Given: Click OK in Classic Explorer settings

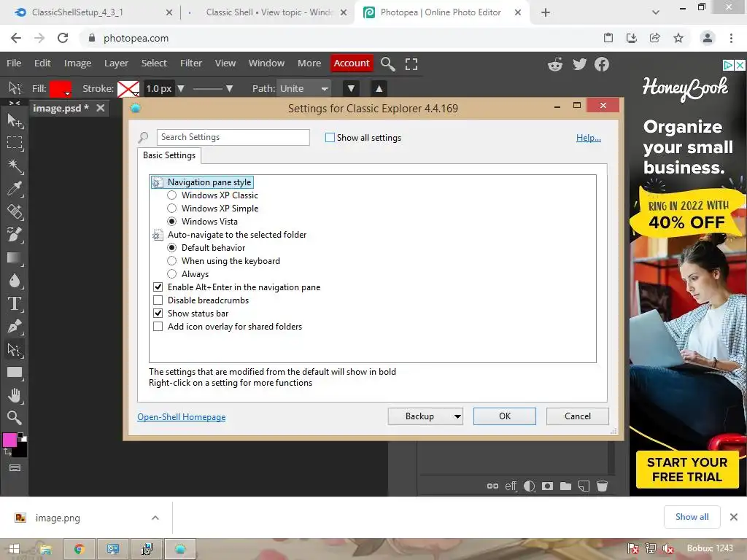Looking at the screenshot, I should 505,416.
